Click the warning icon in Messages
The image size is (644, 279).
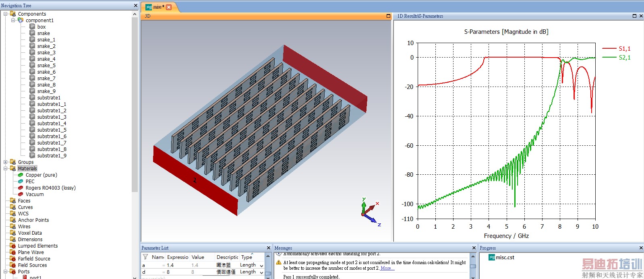[278, 262]
